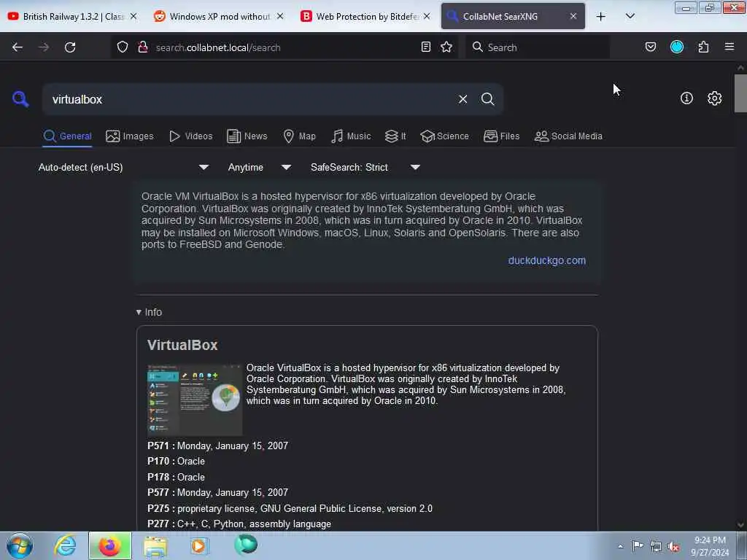Select the P275 license row
The image size is (747, 560).
pos(290,508)
